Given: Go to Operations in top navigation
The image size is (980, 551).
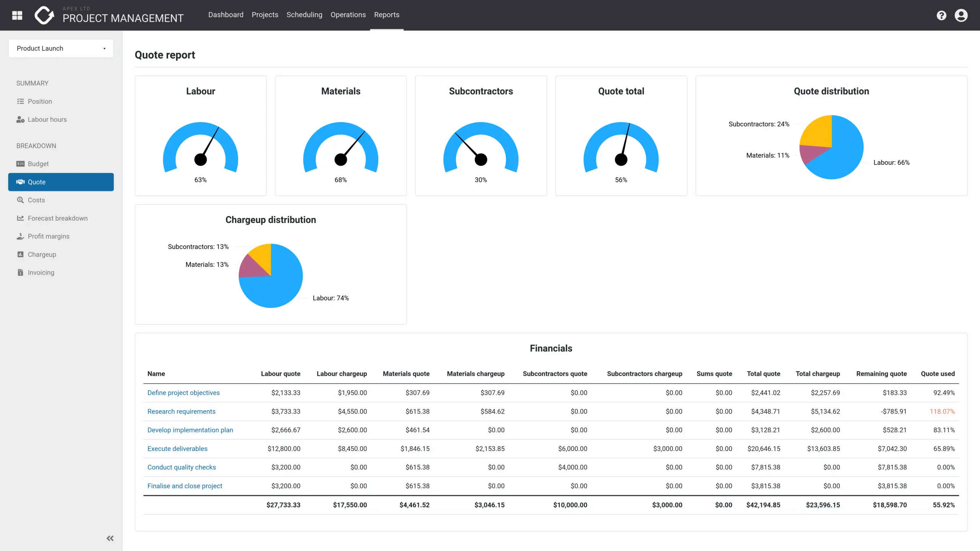Looking at the screenshot, I should tap(348, 15).
